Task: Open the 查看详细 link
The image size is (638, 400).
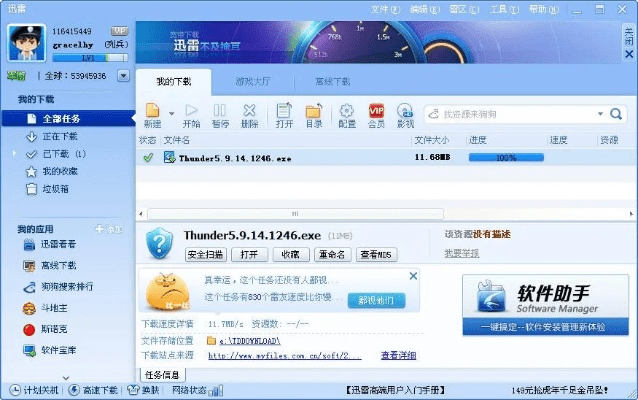Action: click(x=400, y=355)
